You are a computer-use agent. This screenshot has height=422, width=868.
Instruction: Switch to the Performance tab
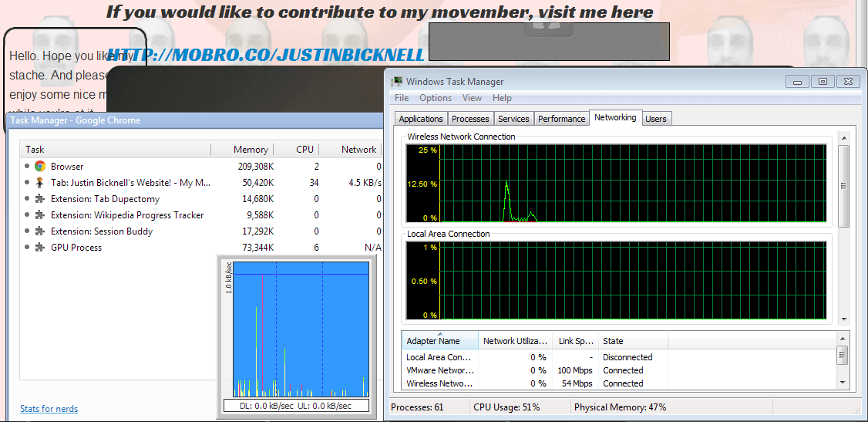[561, 119]
